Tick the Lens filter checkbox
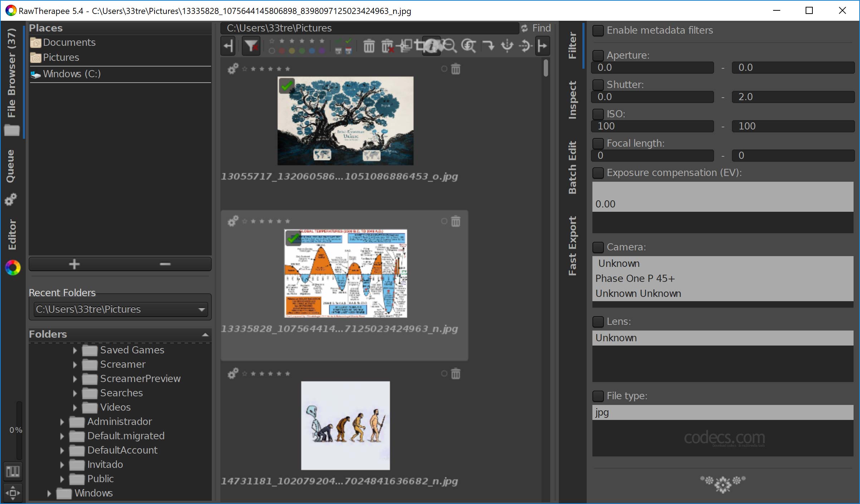860x504 pixels. tap(598, 322)
